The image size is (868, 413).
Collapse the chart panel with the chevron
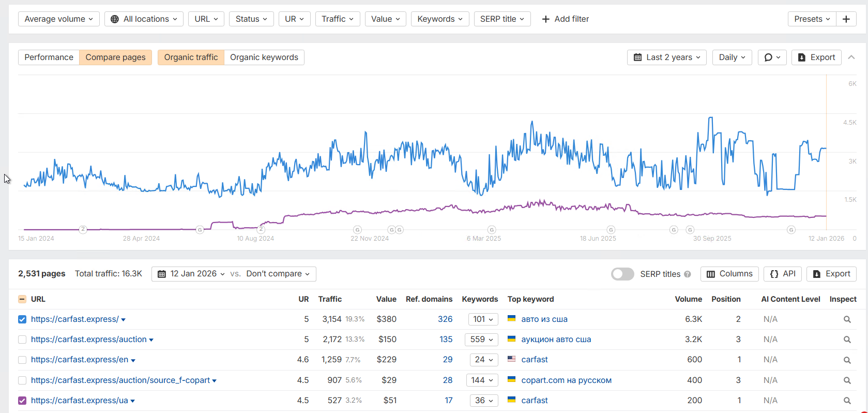click(x=851, y=57)
